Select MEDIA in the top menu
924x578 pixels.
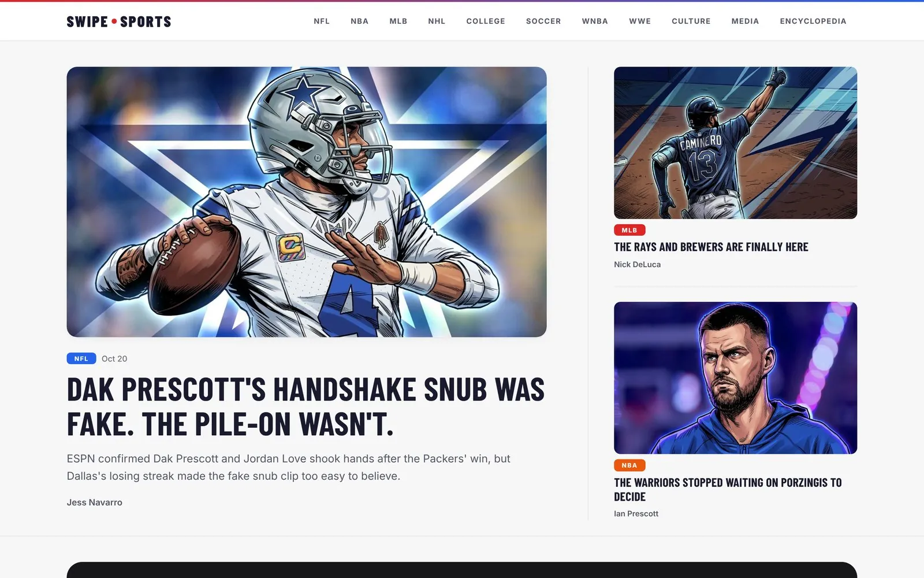coord(745,21)
